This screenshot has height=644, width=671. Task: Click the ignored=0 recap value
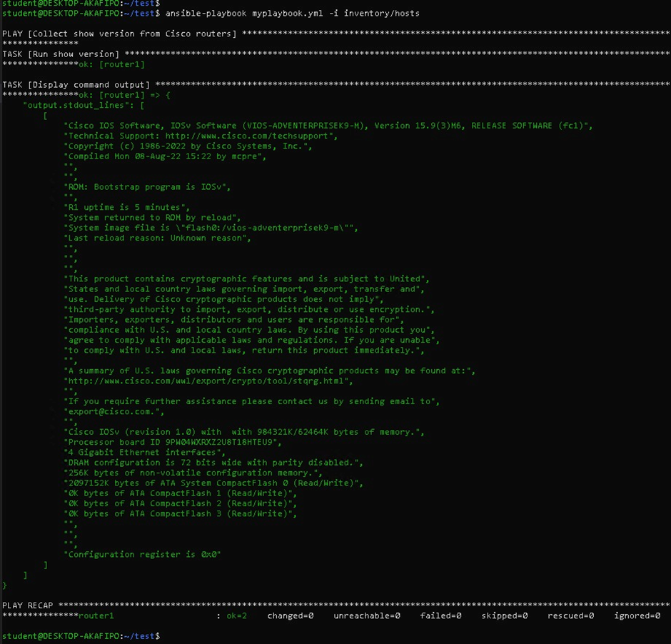(x=637, y=616)
